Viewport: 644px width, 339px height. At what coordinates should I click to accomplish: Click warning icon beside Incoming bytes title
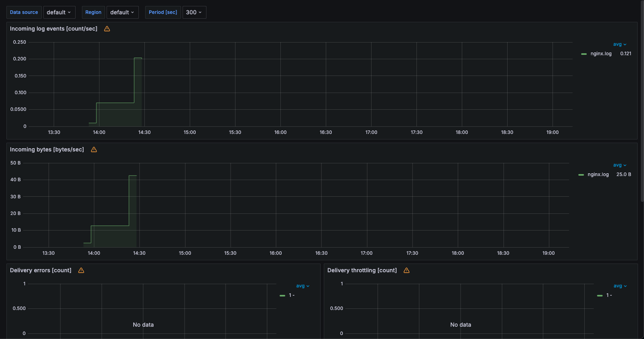pyautogui.click(x=94, y=149)
